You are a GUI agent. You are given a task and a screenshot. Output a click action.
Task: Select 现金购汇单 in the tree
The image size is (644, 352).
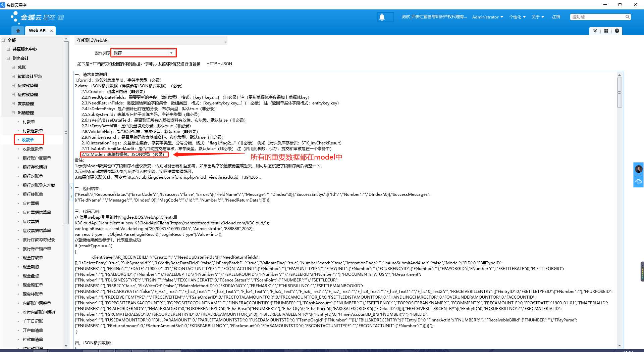point(33,285)
